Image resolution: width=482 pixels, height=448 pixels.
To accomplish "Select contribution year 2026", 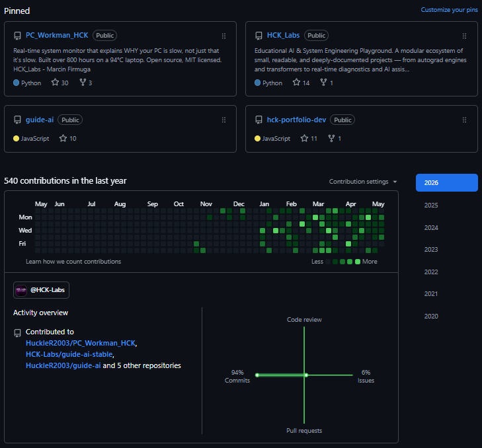I will (x=447, y=183).
